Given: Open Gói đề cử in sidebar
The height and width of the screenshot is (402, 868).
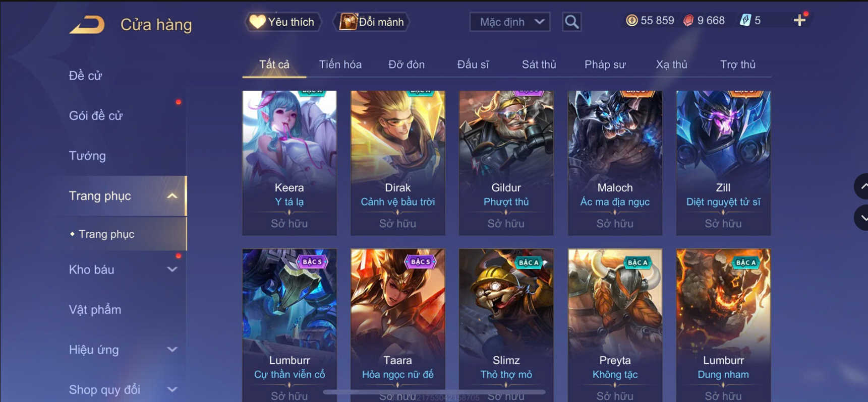Looking at the screenshot, I should point(96,116).
